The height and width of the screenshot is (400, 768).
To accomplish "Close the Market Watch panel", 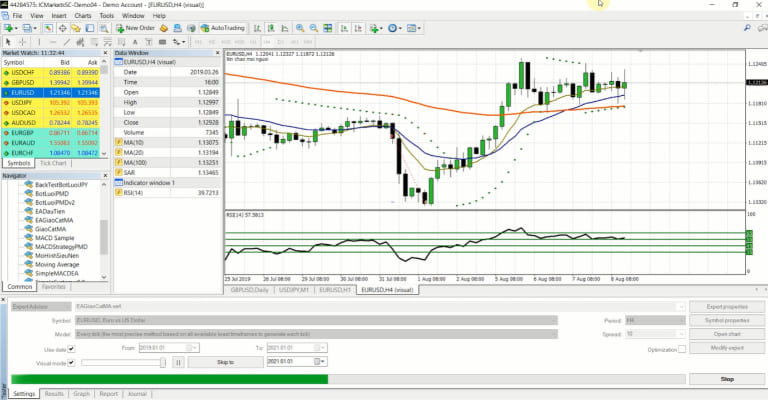I will (105, 54).
